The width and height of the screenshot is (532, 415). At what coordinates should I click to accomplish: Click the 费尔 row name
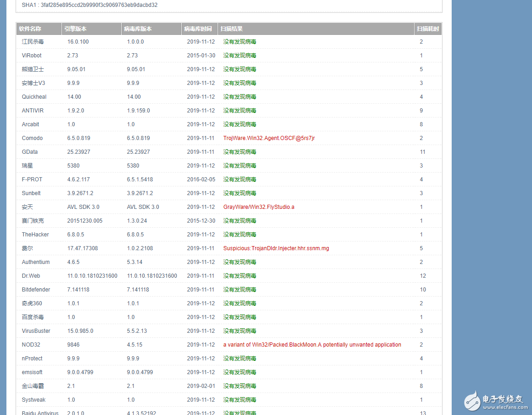(27, 248)
